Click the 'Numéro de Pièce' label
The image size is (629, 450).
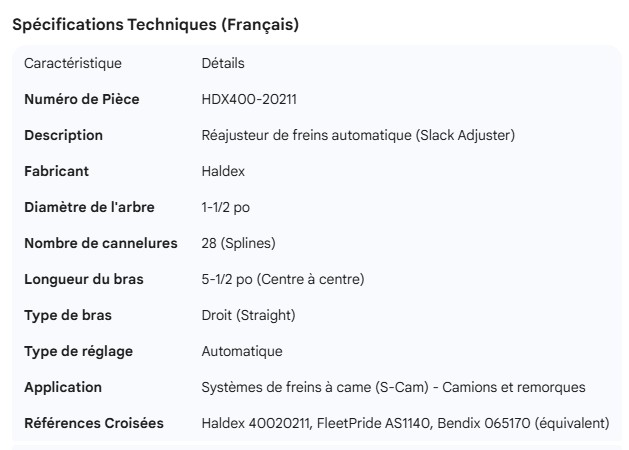pos(82,100)
